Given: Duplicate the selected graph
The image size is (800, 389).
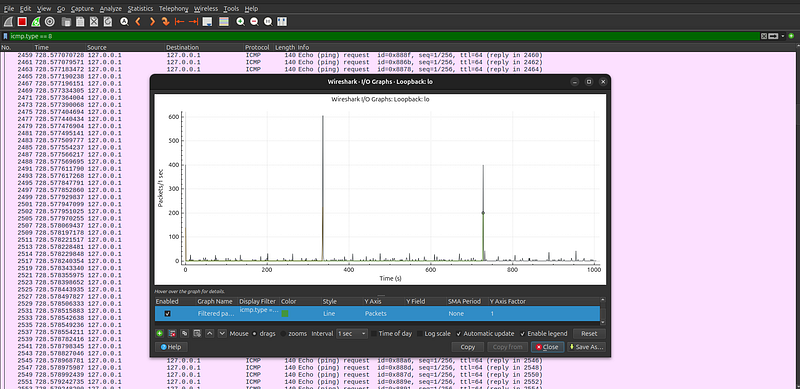Looking at the screenshot, I should 184,333.
